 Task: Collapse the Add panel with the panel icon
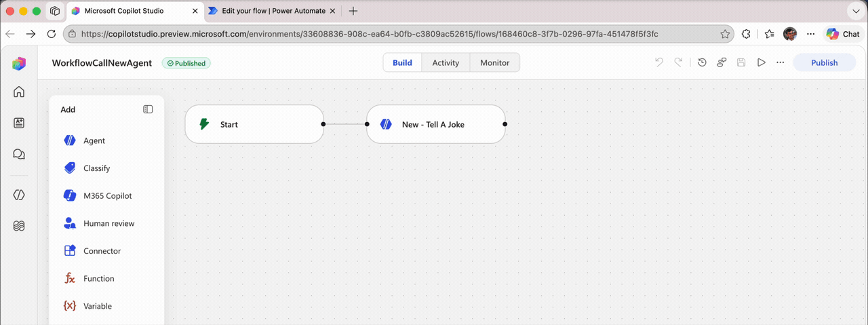click(148, 109)
